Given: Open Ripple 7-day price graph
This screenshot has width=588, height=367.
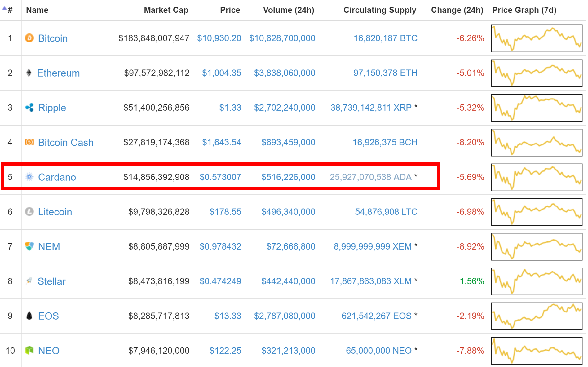Looking at the screenshot, I should (537, 108).
